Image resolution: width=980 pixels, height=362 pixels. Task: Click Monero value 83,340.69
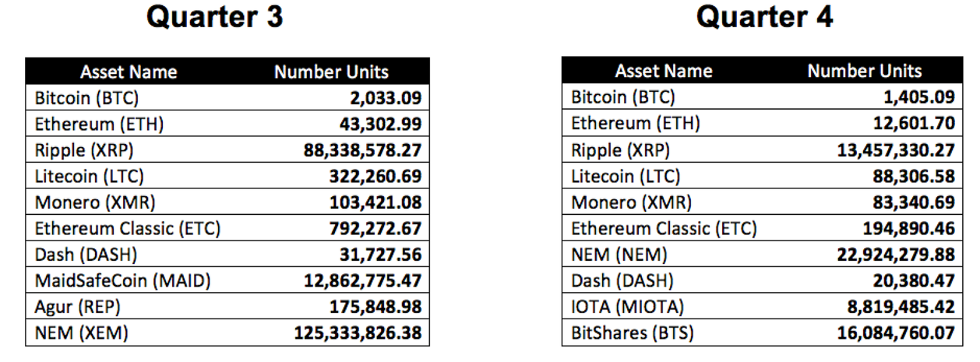914,203
